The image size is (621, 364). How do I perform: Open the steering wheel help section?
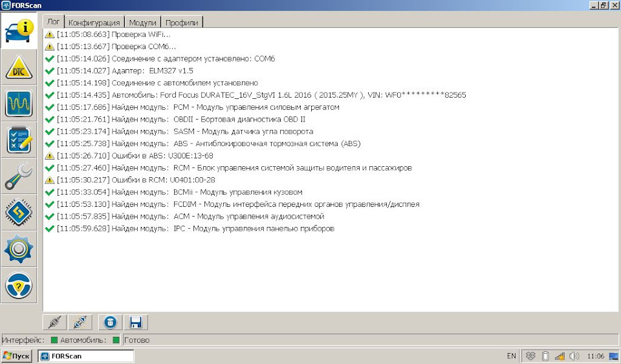point(19,285)
